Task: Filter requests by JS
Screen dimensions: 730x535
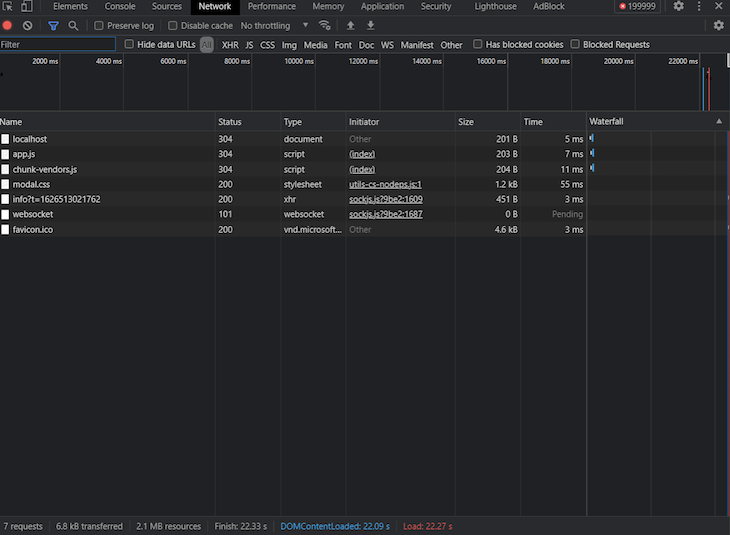Action: click(250, 45)
